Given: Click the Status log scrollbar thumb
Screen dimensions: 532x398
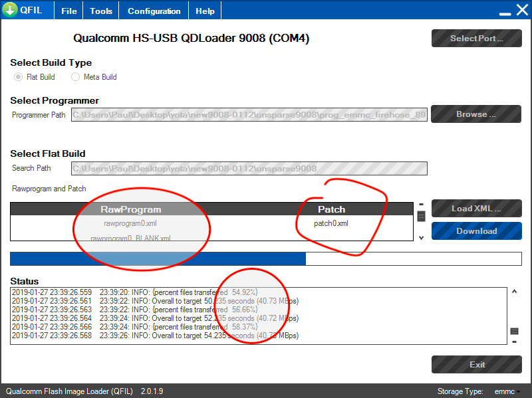Looking at the screenshot, I should [x=514, y=331].
